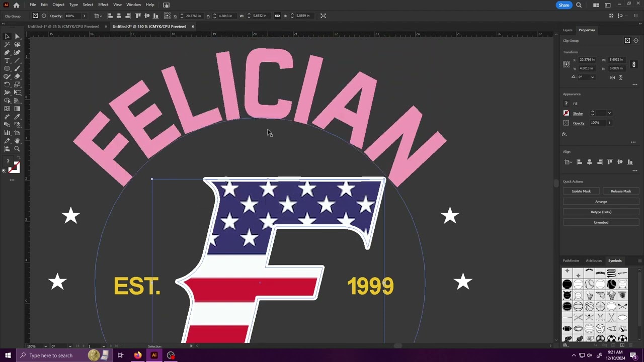The height and width of the screenshot is (362, 644).
Task: Click the Share button
Action: pyautogui.click(x=564, y=5)
